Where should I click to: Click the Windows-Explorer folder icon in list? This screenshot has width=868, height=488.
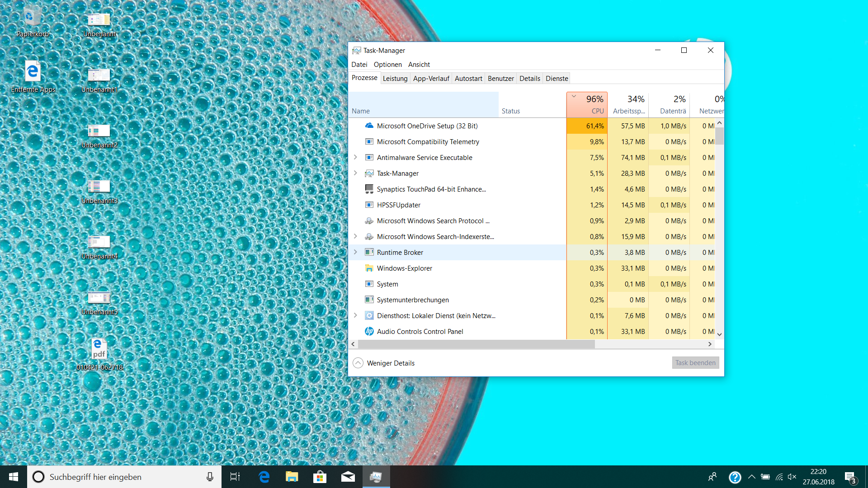[369, 268]
